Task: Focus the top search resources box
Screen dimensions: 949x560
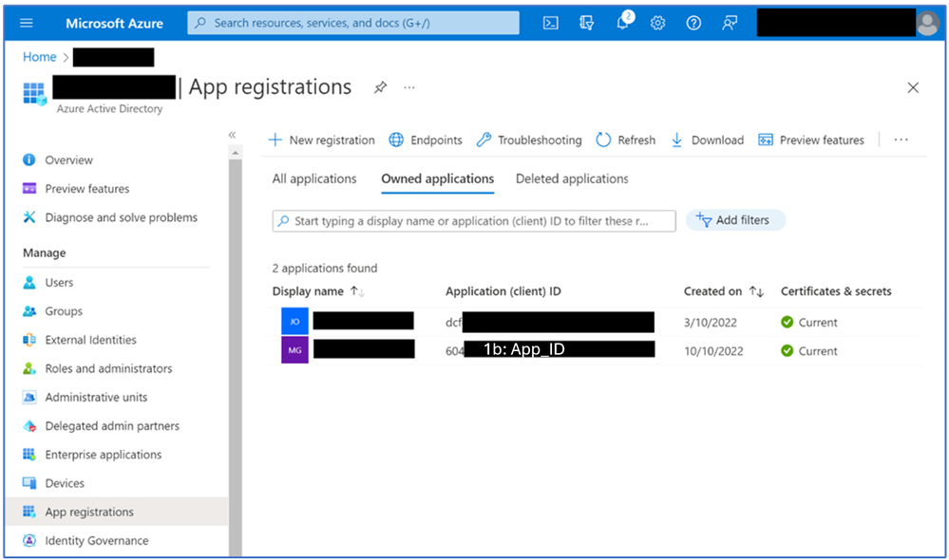Action: (x=353, y=23)
